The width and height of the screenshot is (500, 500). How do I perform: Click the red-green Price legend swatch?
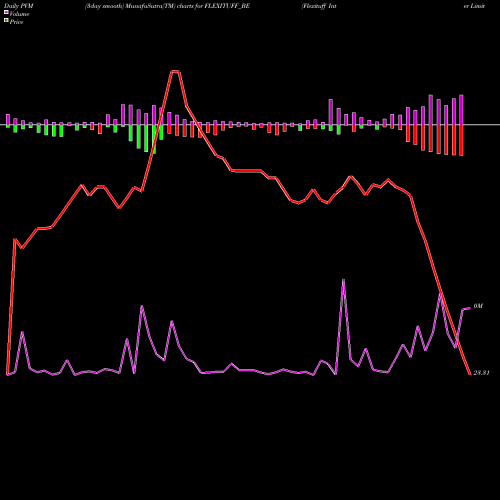[6, 21]
